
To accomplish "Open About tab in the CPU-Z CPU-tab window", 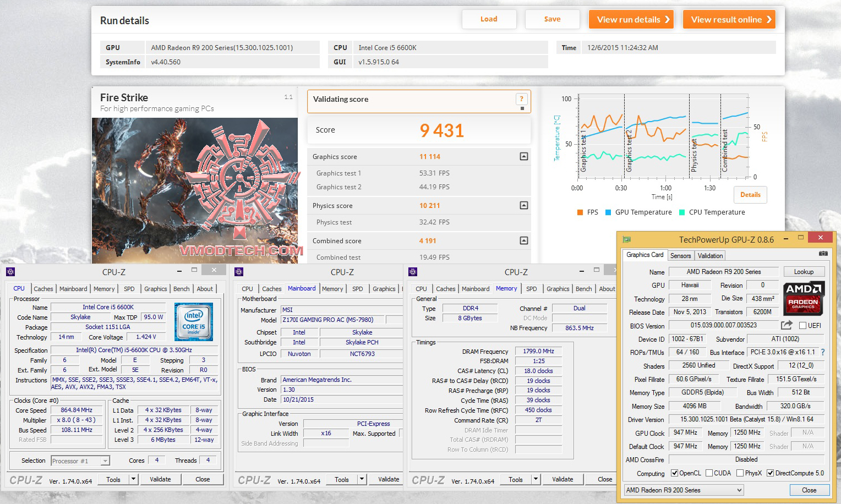I will [x=205, y=289].
